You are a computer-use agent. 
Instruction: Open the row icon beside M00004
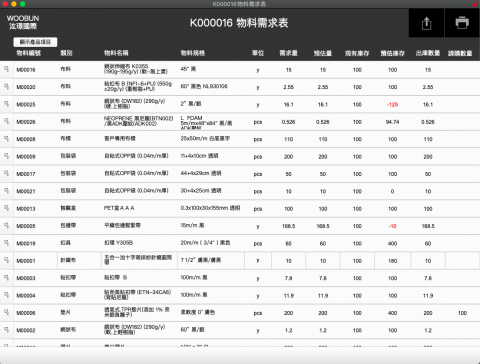(x=6, y=295)
